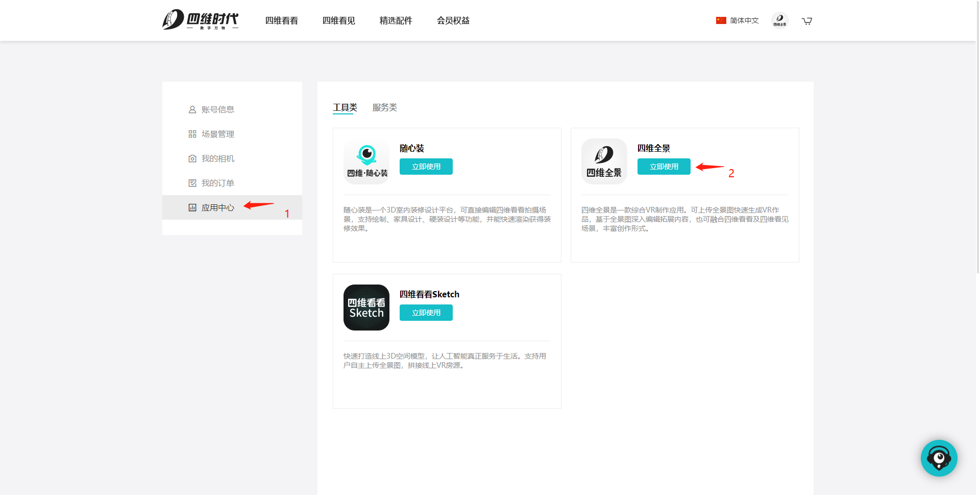Open 会员权益 navigation item

point(453,20)
